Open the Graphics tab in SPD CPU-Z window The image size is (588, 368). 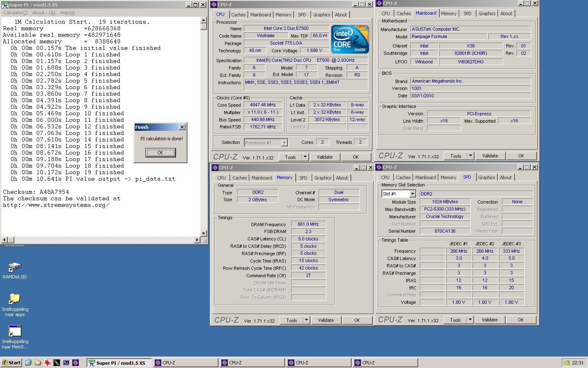tap(487, 177)
